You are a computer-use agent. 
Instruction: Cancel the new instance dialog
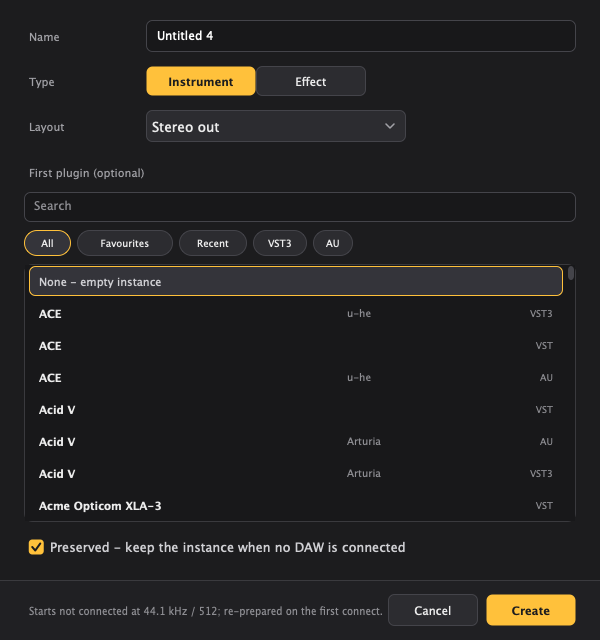(433, 610)
